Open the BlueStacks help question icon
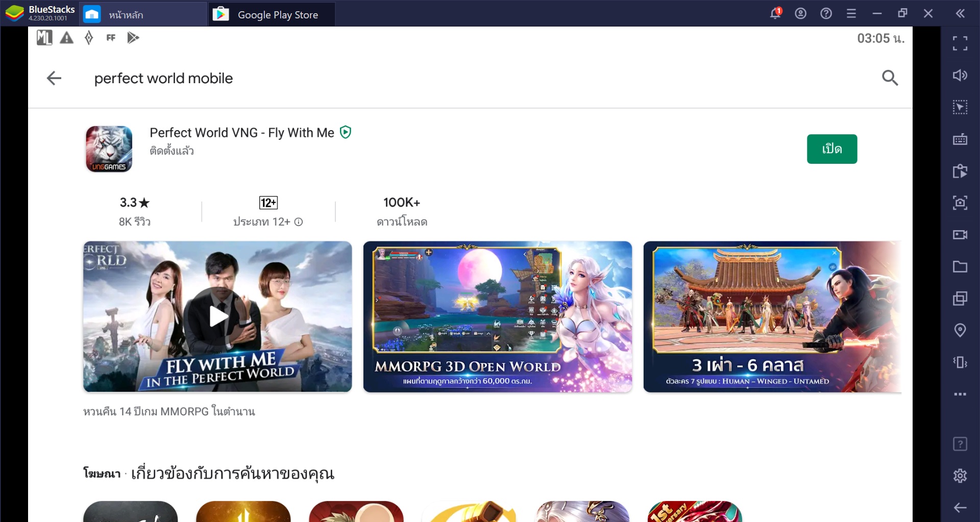Image resolution: width=980 pixels, height=522 pixels. 826,14
